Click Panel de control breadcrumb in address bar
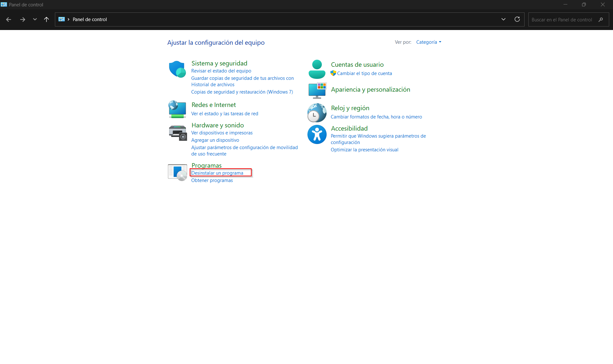Screen dimensions: 613x364 pyautogui.click(x=90, y=19)
